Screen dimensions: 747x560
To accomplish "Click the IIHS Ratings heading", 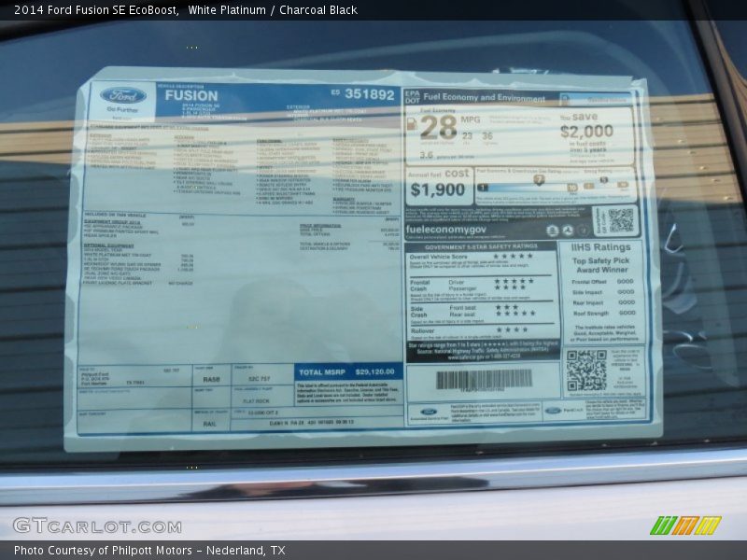I will pyautogui.click(x=600, y=247).
